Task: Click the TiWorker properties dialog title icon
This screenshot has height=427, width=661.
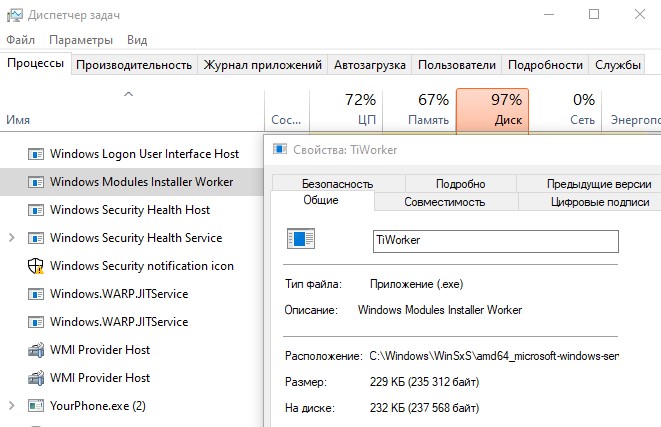Action: (280, 149)
